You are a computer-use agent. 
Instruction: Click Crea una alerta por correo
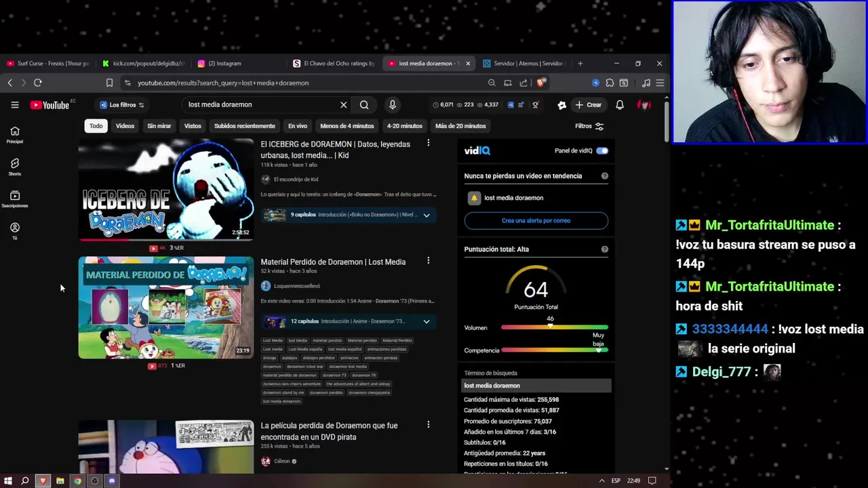click(536, 220)
